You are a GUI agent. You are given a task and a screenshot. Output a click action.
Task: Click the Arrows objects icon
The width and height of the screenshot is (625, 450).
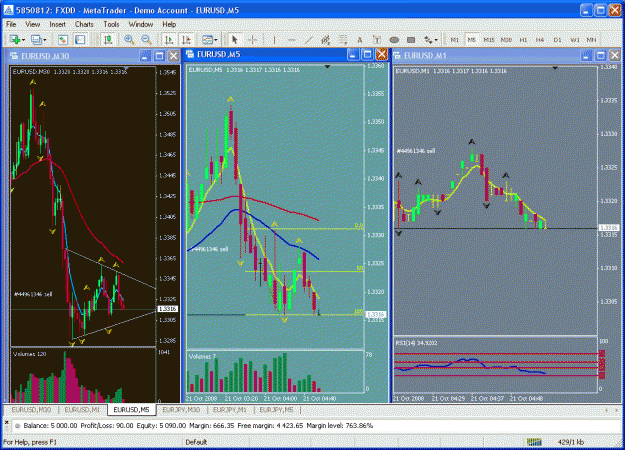pyautogui.click(x=428, y=40)
